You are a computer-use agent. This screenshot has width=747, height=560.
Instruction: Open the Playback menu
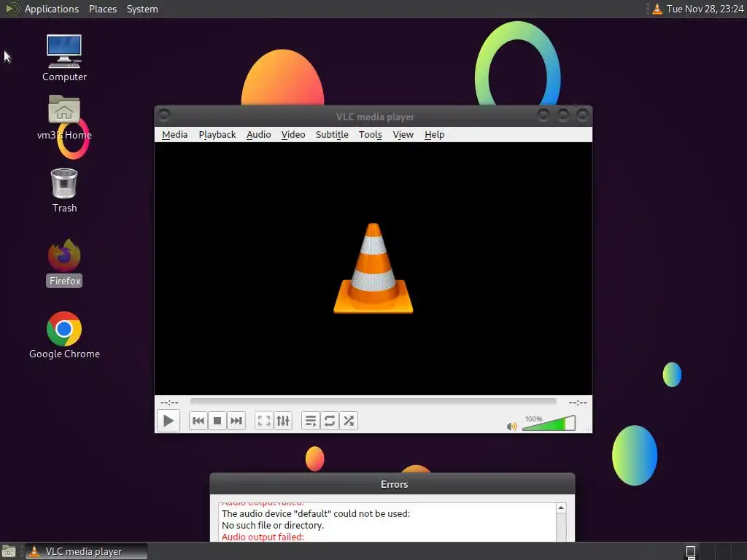coord(217,135)
